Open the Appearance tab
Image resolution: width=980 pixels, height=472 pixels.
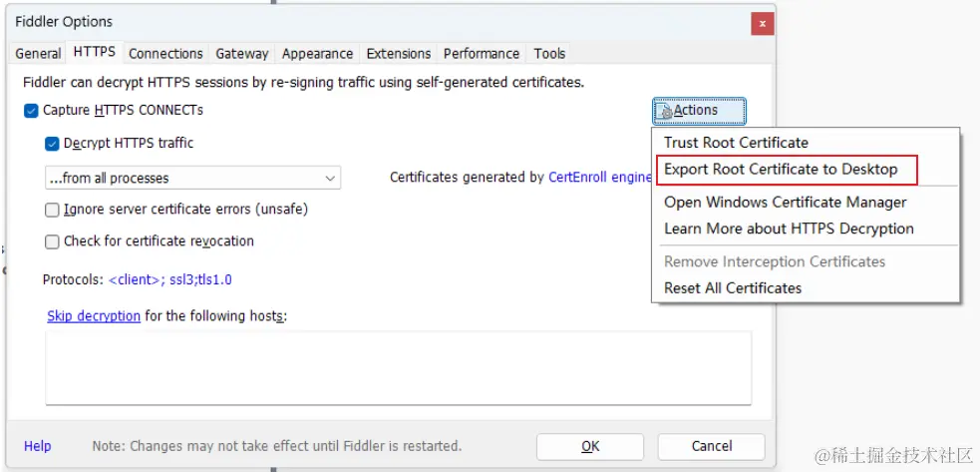click(x=317, y=54)
